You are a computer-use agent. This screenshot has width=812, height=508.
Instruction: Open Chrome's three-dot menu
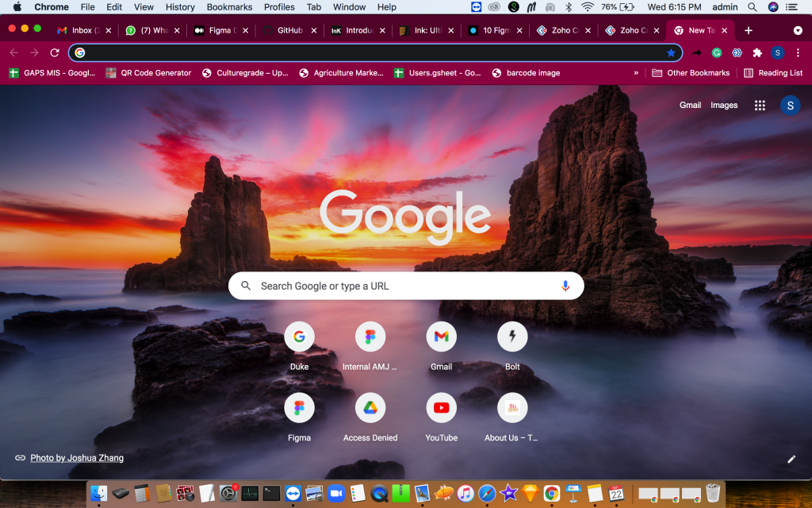(798, 52)
